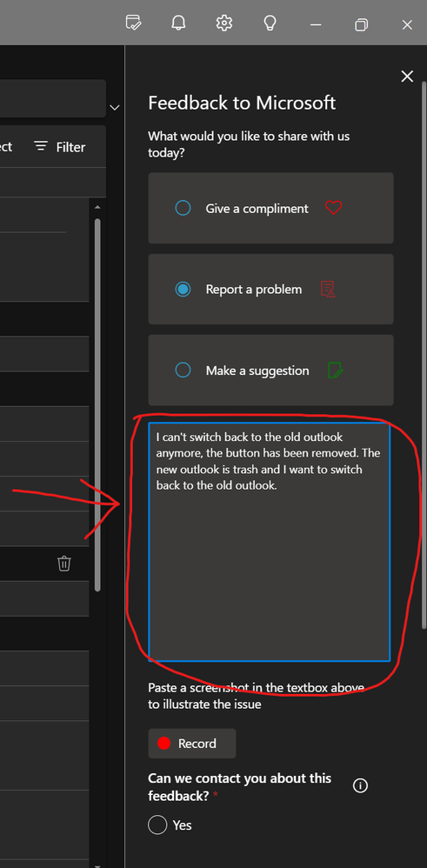The width and height of the screenshot is (427, 868).
Task: Open the Settings gear in title bar
Action: pyautogui.click(x=224, y=23)
